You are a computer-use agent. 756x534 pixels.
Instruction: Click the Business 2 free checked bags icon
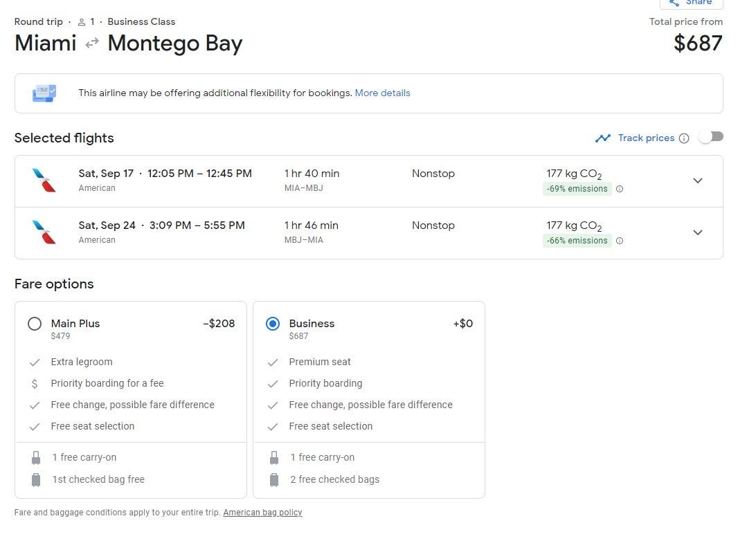click(274, 479)
